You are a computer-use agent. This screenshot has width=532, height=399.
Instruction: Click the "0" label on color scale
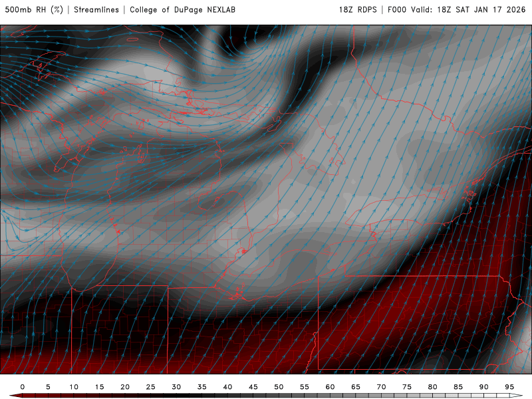[23, 387]
